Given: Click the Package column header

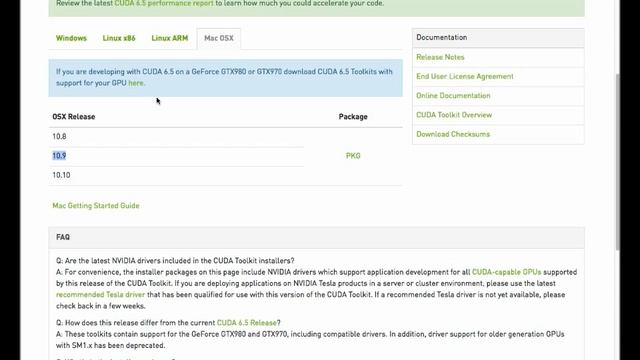Looking at the screenshot, I should pos(353,117).
